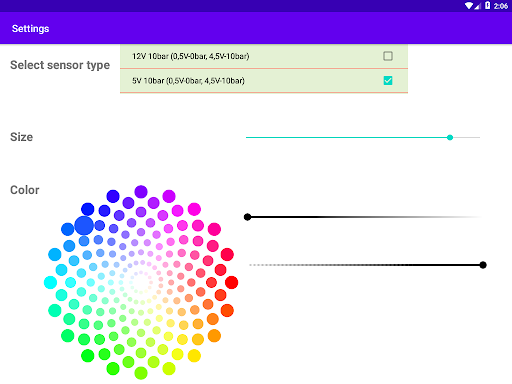
Task: Pick the pure green dot on lower-left outer ring
Action: click(x=88, y=356)
